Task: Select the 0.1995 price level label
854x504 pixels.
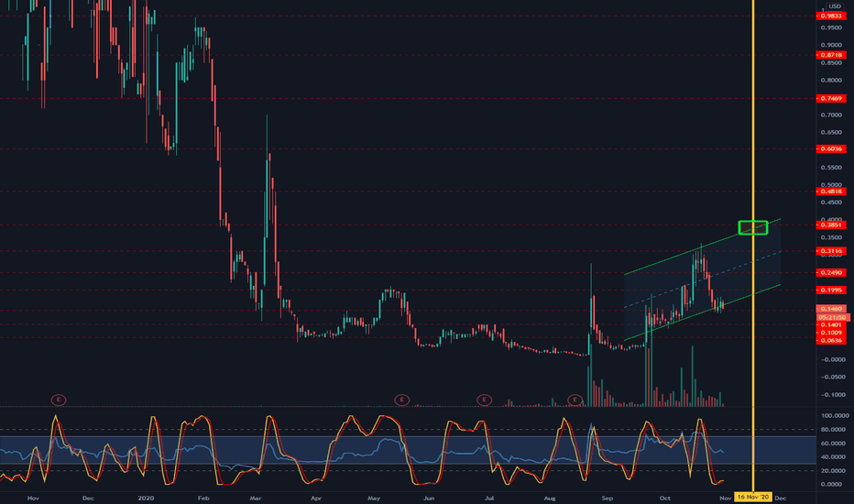Action: (x=831, y=290)
